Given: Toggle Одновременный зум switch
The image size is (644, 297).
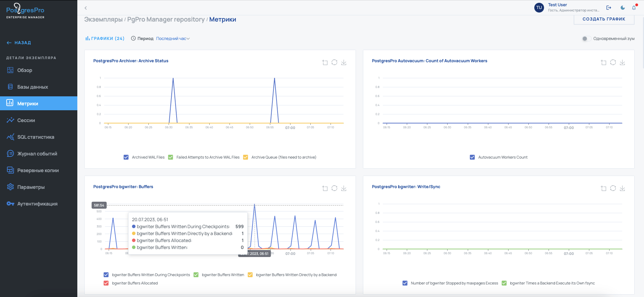Looking at the screenshot, I should (x=587, y=39).
